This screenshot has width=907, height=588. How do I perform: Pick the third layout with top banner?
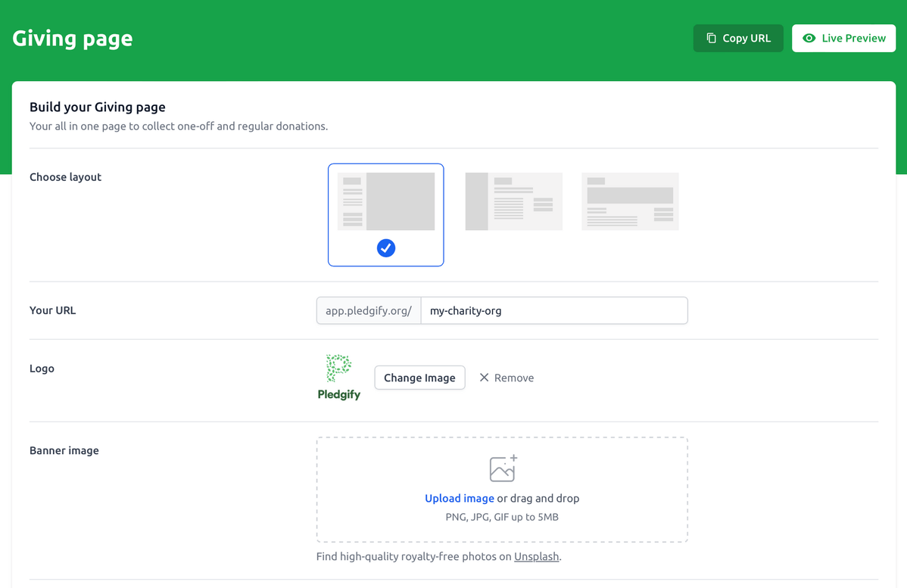630,201
